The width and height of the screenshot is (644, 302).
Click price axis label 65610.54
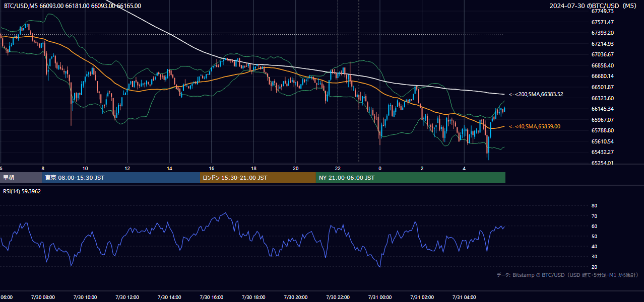pyautogui.click(x=603, y=141)
